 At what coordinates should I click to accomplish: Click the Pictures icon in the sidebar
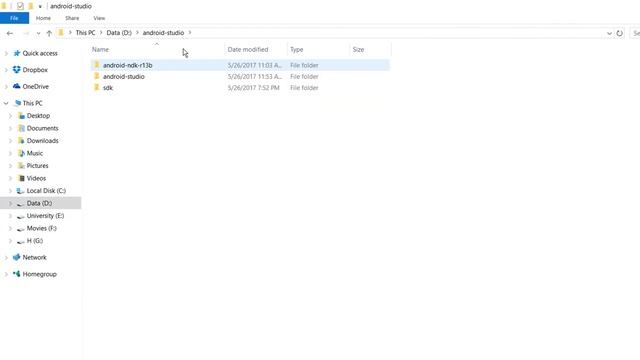pyautogui.click(x=21, y=166)
